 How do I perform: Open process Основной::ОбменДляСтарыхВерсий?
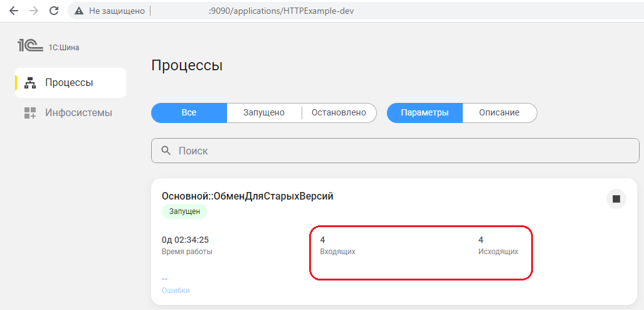click(x=247, y=196)
